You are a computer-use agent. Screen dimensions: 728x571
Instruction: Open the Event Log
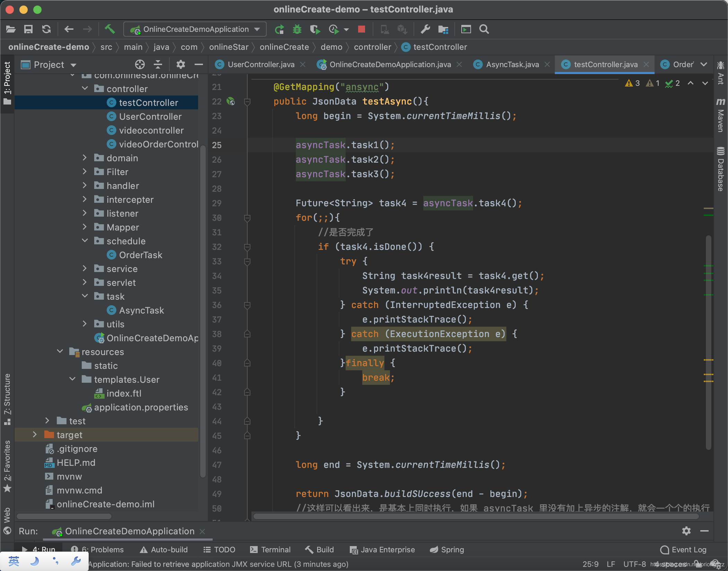(x=683, y=550)
